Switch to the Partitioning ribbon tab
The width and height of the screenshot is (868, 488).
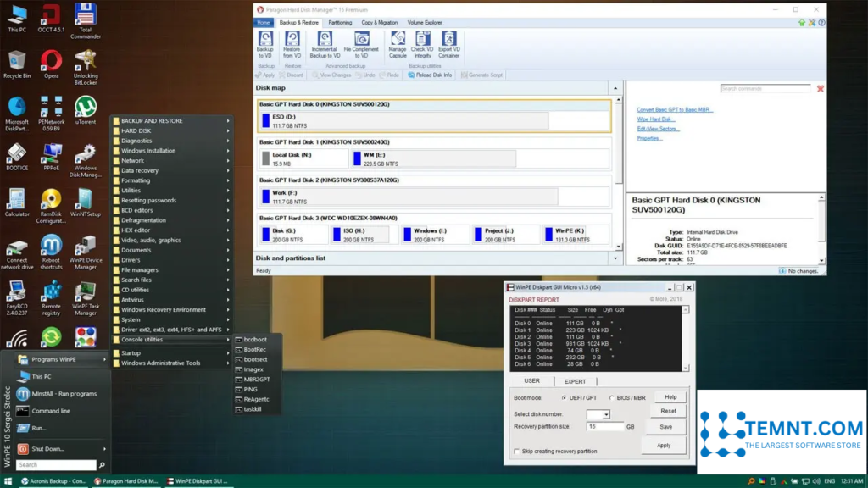[340, 23]
